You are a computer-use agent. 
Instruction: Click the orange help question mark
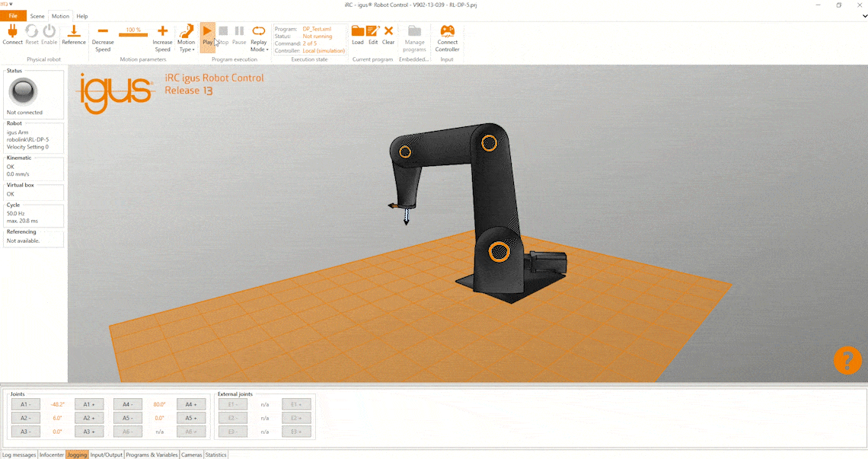847,361
